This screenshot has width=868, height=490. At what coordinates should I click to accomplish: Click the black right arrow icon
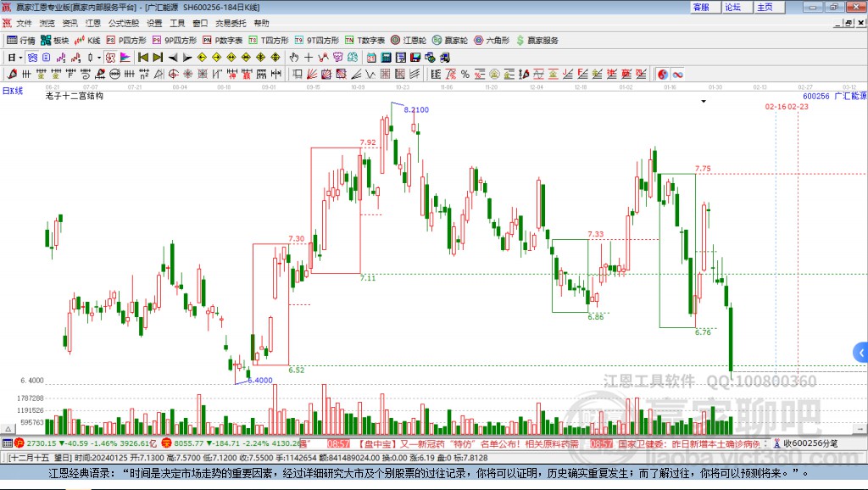tap(187, 58)
